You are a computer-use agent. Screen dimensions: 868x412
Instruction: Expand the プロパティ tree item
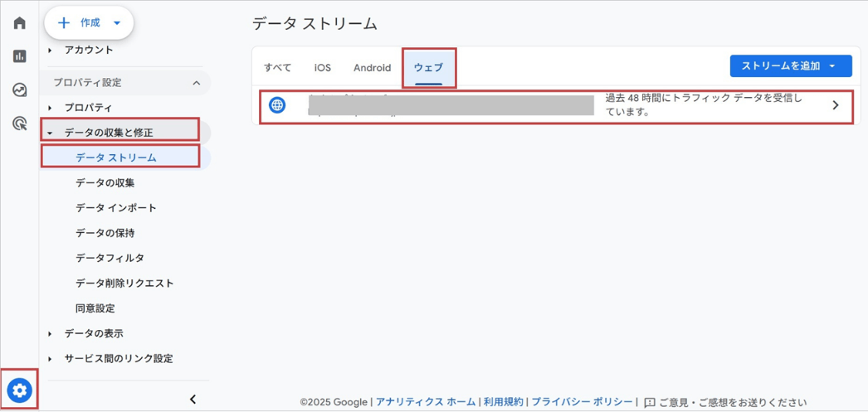point(51,107)
